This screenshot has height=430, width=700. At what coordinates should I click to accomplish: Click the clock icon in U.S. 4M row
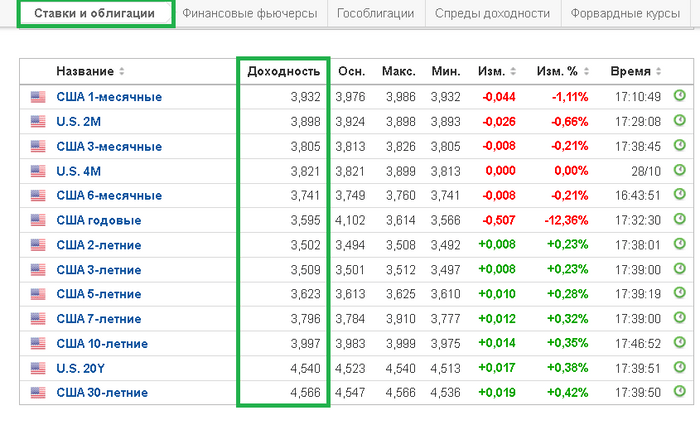(x=680, y=171)
